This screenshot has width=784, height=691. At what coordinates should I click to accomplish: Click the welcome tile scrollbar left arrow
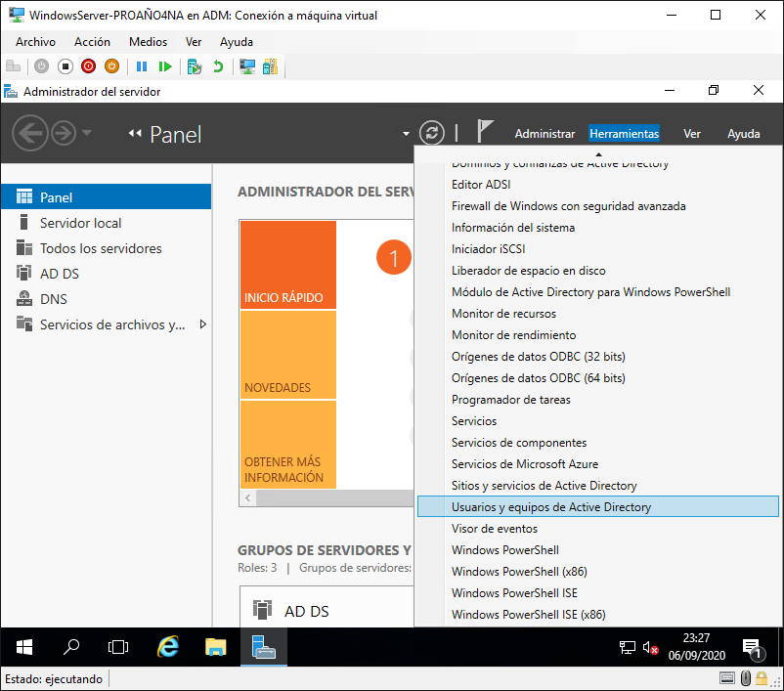pyautogui.click(x=247, y=498)
